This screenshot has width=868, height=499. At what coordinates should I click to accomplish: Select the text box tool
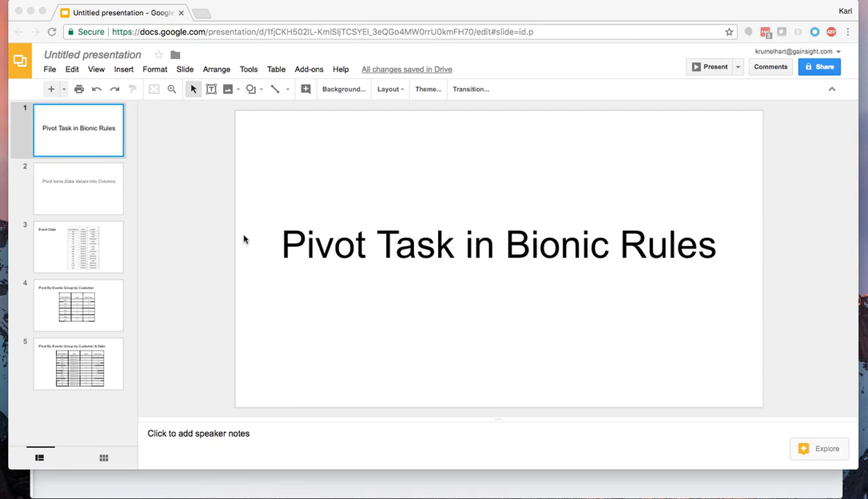[x=211, y=89]
